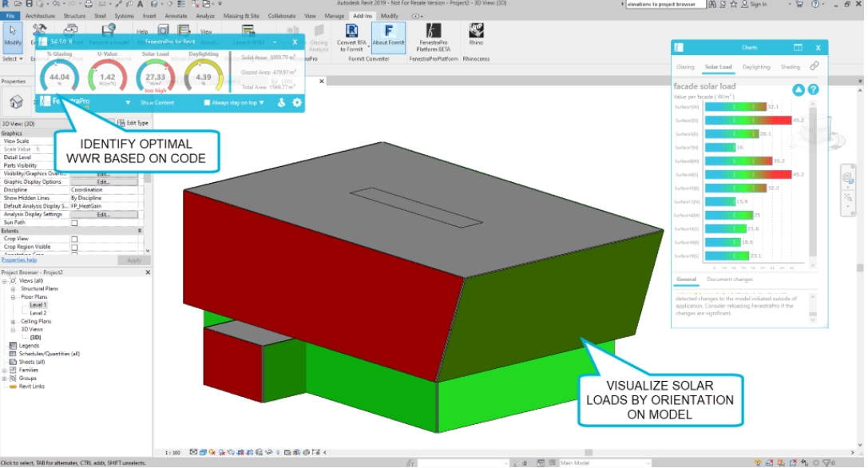
Task: Select Level 2 floor plan
Action: click(x=38, y=313)
